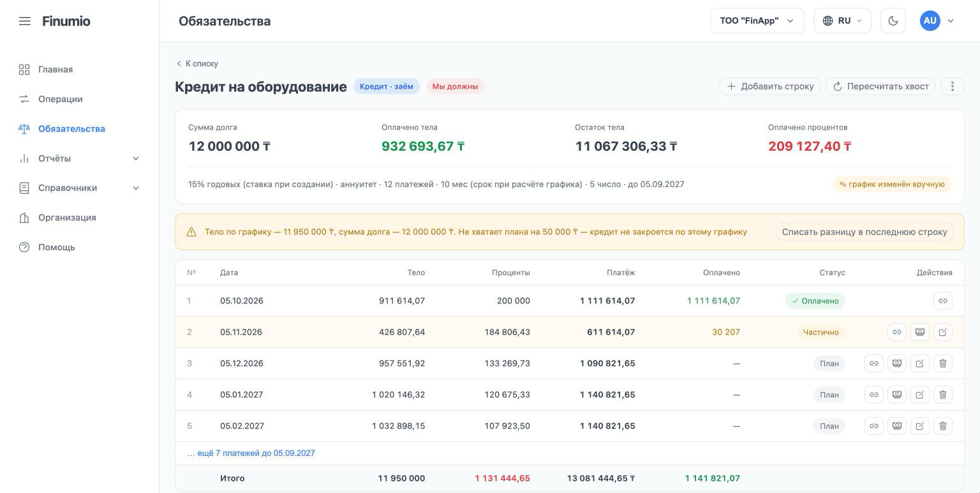Click the Частично status badge
Image resolution: width=980 pixels, height=493 pixels.
coord(820,332)
